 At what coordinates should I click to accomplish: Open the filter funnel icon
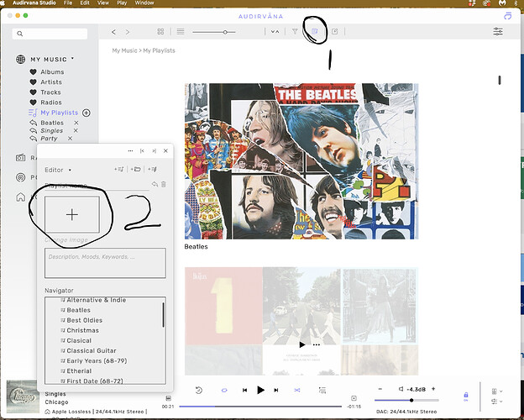click(x=295, y=31)
